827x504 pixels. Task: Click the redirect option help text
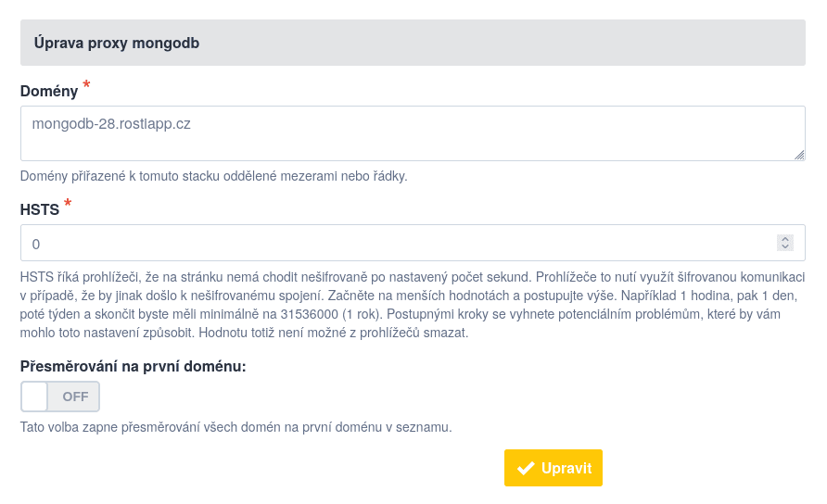[235, 427]
